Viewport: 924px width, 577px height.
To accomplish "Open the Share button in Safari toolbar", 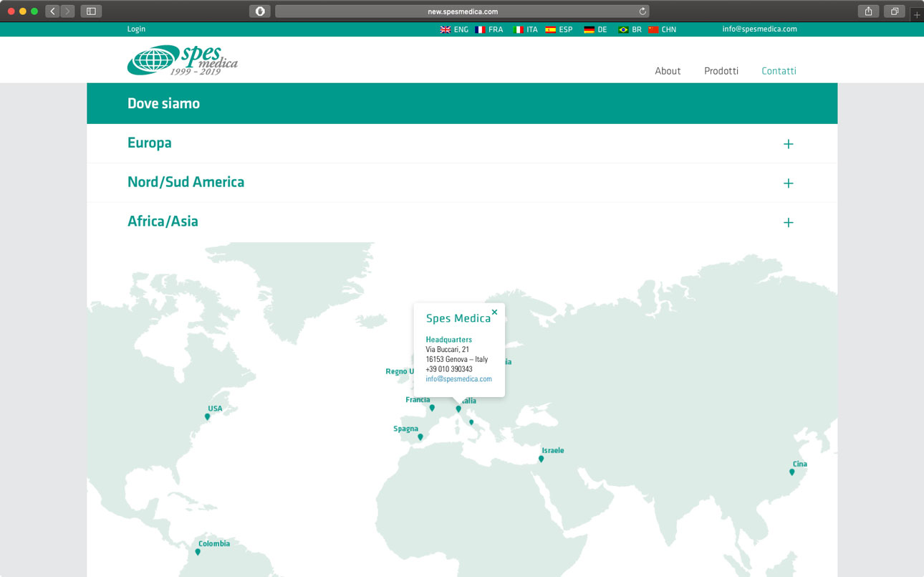I will [x=868, y=11].
